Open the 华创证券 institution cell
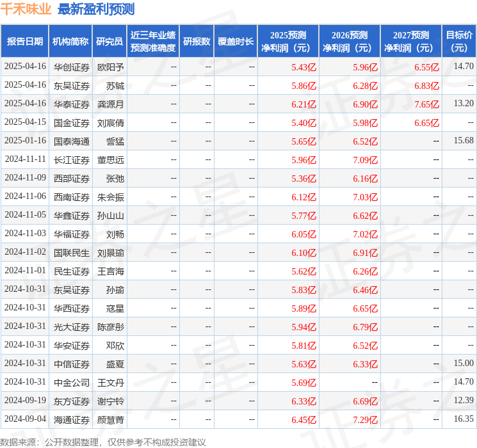Image resolution: width=477 pixels, height=448 pixels. point(71,67)
